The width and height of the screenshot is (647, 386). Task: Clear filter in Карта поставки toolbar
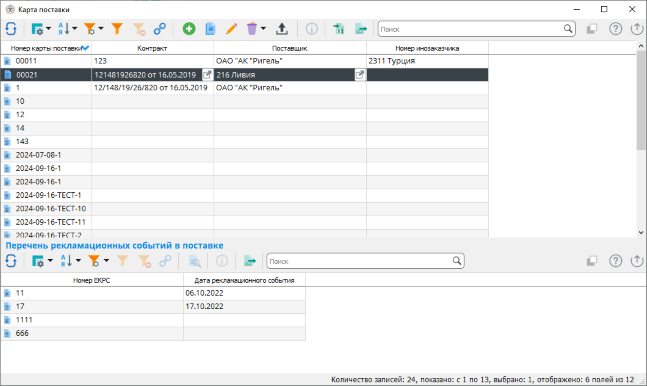[x=139, y=29]
